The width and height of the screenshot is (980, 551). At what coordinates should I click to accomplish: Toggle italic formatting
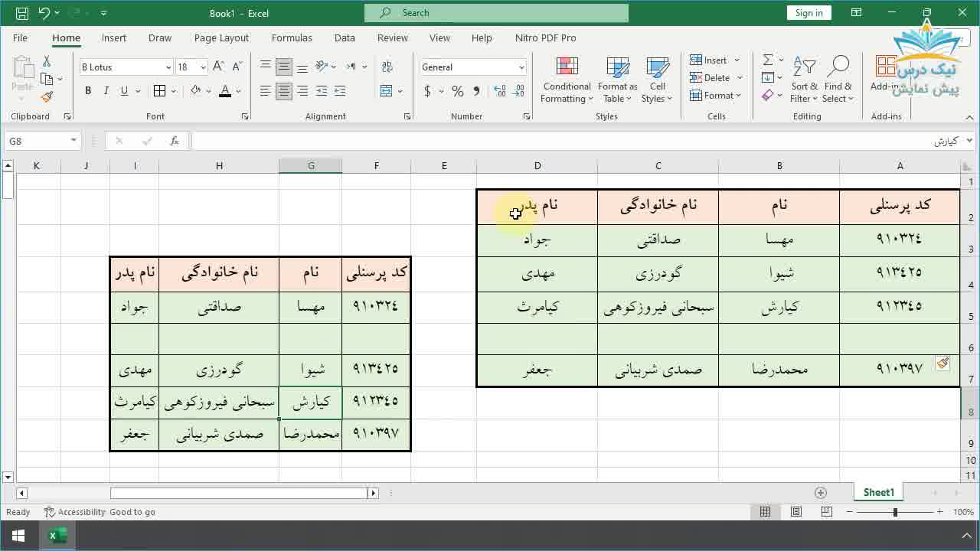[106, 90]
